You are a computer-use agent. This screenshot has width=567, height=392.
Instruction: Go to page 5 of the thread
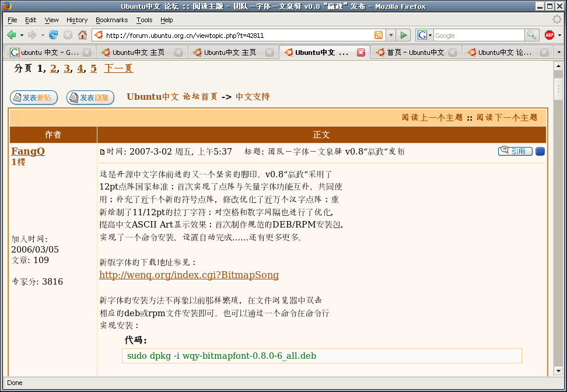click(94, 68)
